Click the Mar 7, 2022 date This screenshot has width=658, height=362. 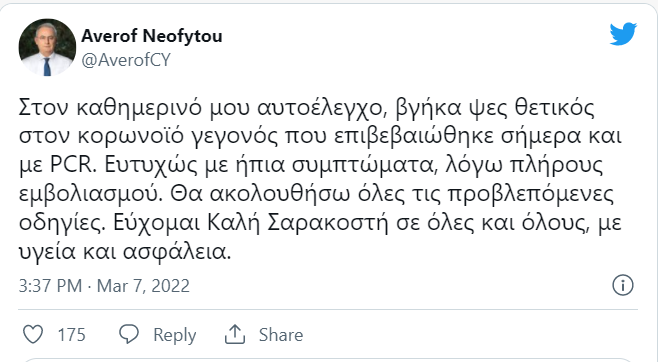pyautogui.click(x=143, y=286)
